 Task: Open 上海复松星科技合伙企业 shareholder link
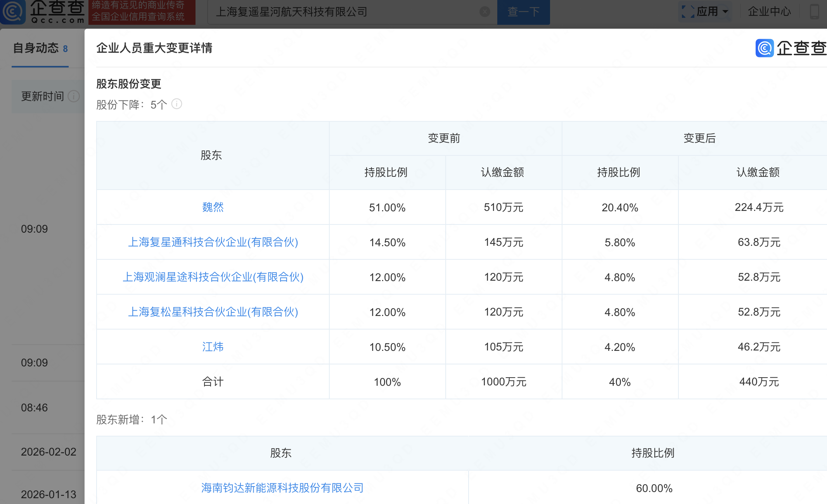pyautogui.click(x=213, y=312)
